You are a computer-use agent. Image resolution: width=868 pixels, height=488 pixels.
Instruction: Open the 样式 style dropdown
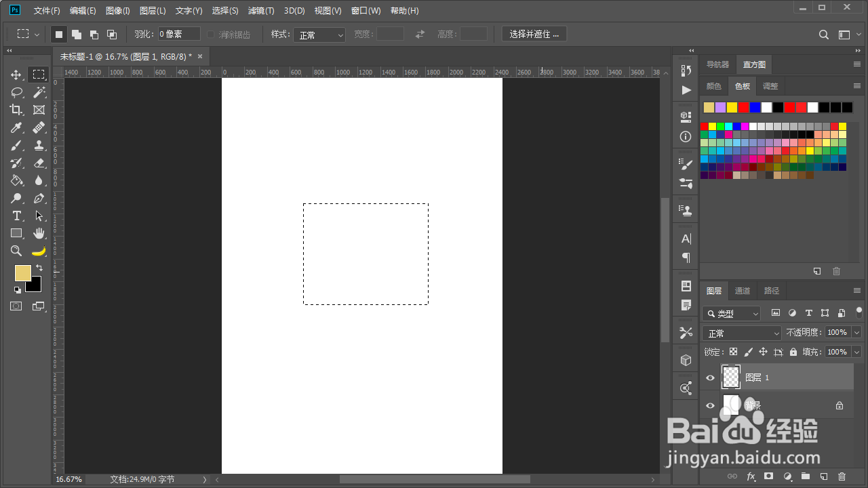(319, 35)
